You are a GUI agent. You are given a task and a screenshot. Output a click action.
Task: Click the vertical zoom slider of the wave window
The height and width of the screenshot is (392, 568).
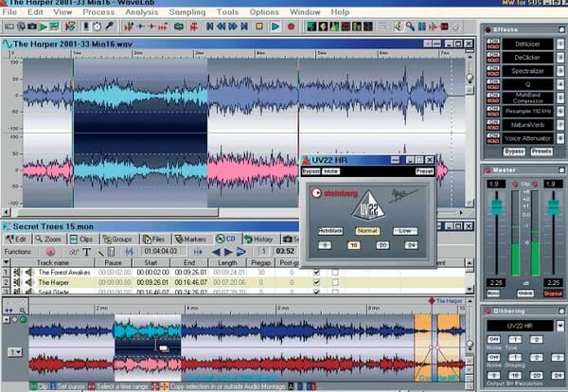[470, 77]
